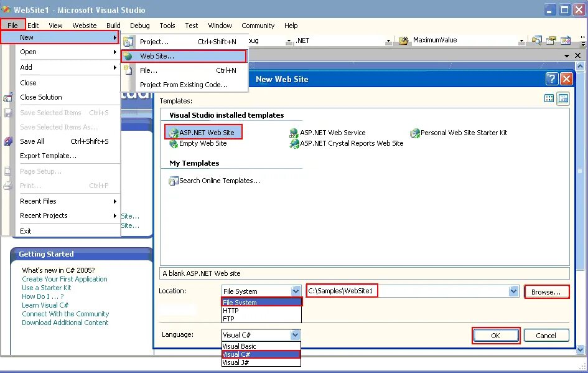Click the Properties window toolbar icon

(x=551, y=40)
